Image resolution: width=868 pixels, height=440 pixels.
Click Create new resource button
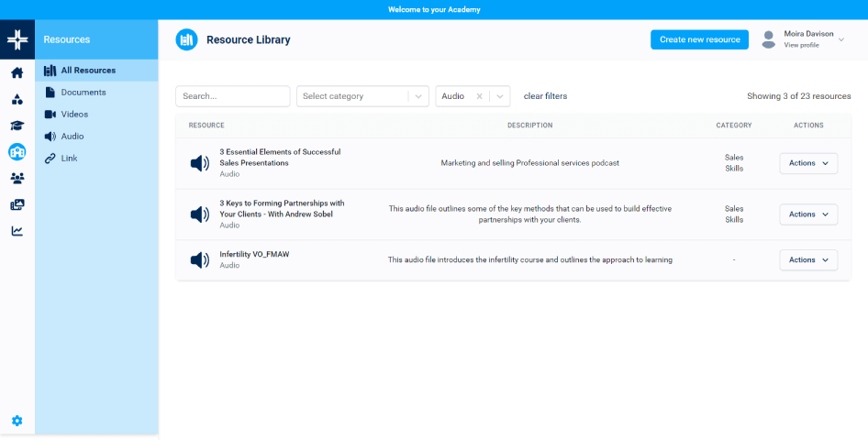coord(699,39)
